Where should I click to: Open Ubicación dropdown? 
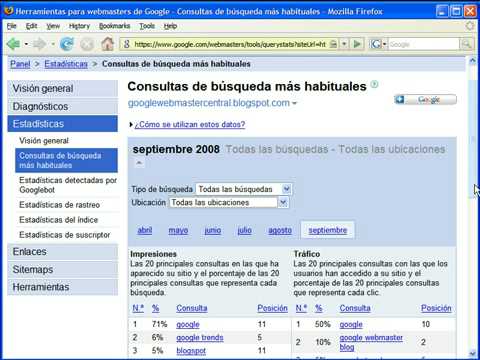[x=229, y=202]
